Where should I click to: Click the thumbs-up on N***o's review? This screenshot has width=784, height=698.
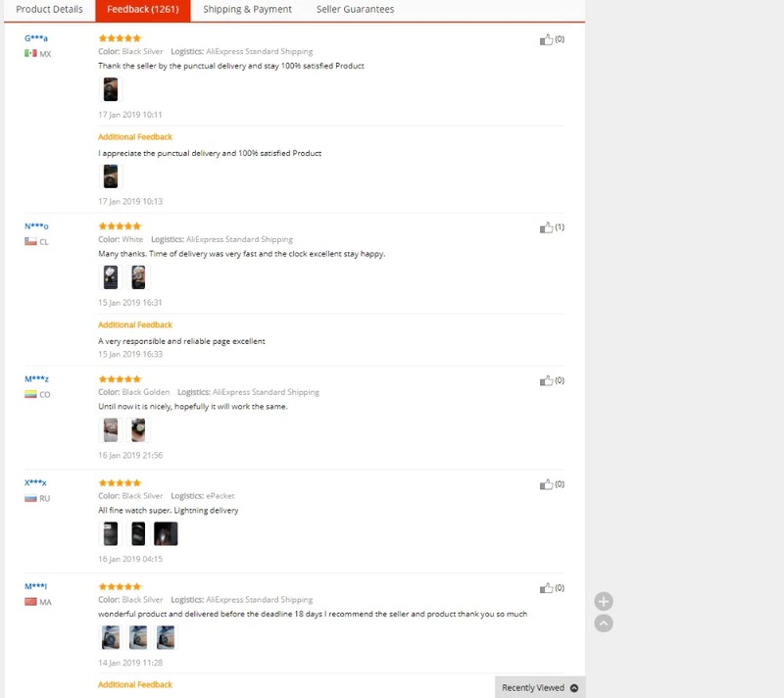[546, 227]
